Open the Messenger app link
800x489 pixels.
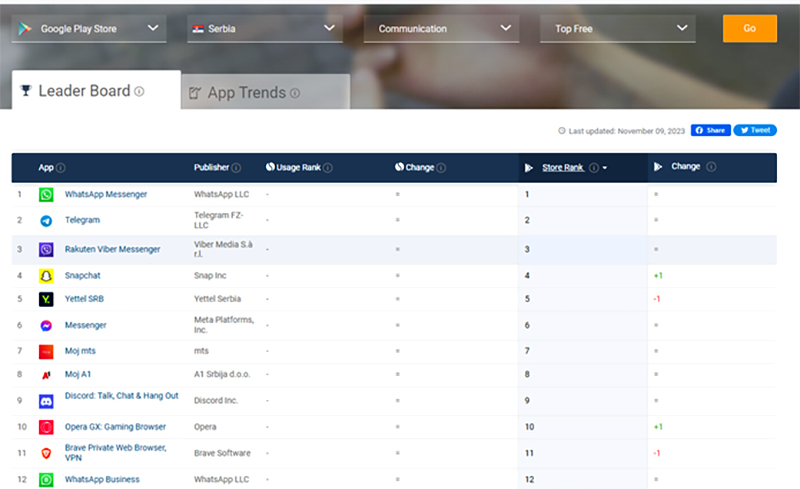(x=85, y=326)
